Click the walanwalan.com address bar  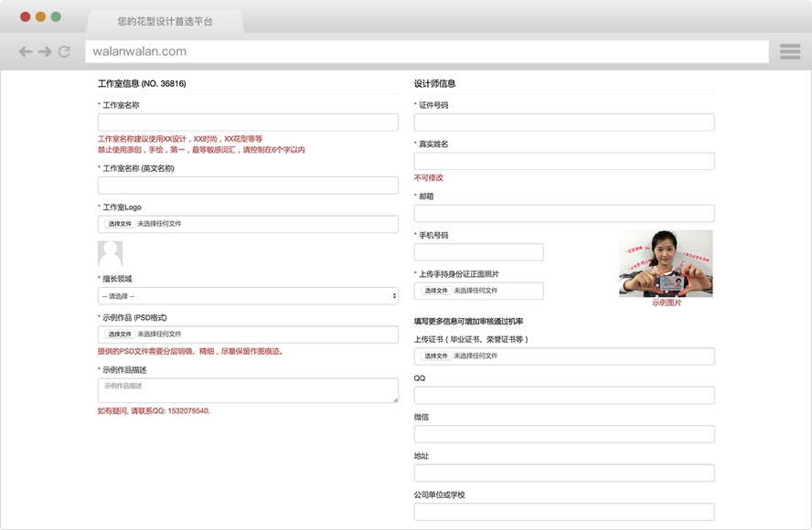click(x=426, y=52)
